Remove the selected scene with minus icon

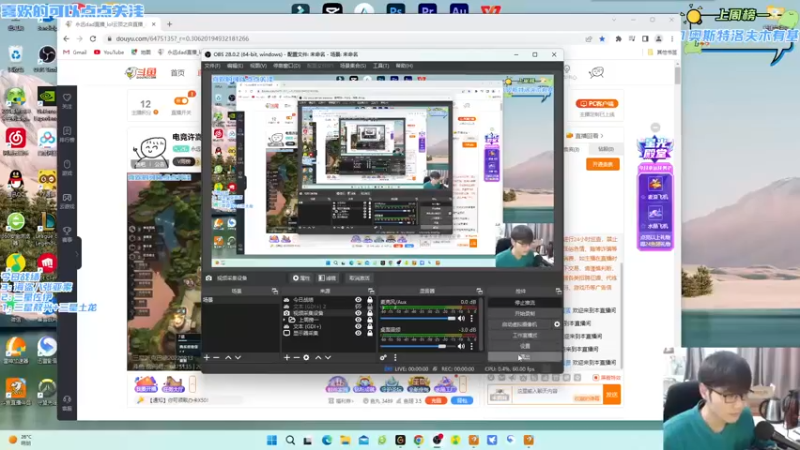(x=216, y=358)
